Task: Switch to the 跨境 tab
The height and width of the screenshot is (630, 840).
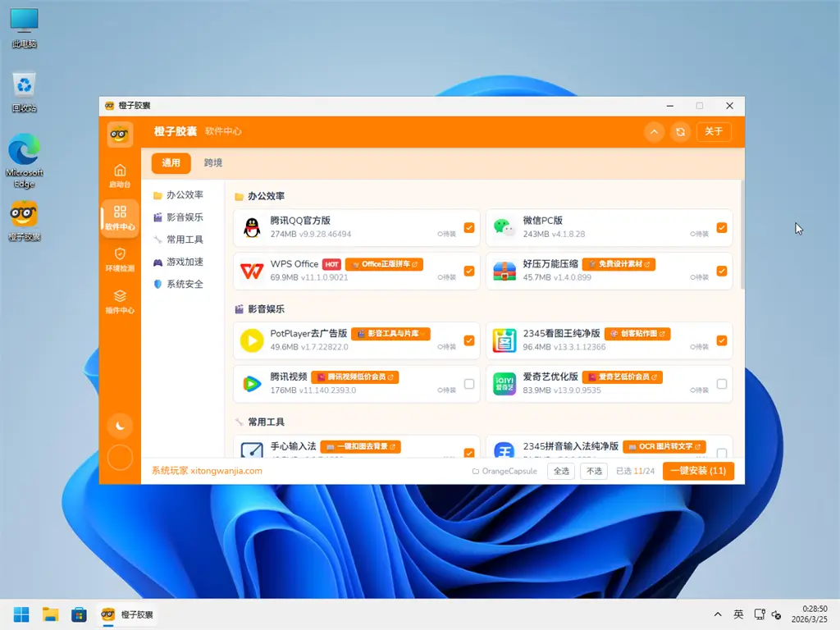Action: 212,162
